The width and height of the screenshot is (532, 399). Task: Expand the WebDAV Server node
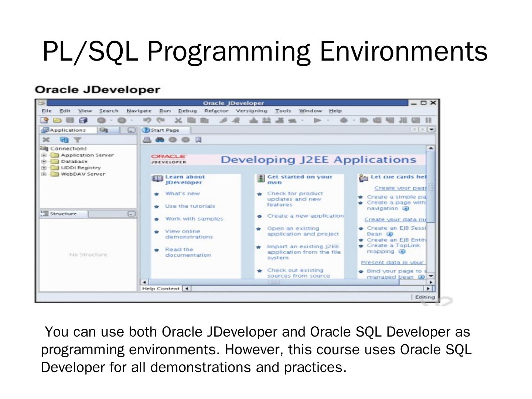(x=44, y=174)
